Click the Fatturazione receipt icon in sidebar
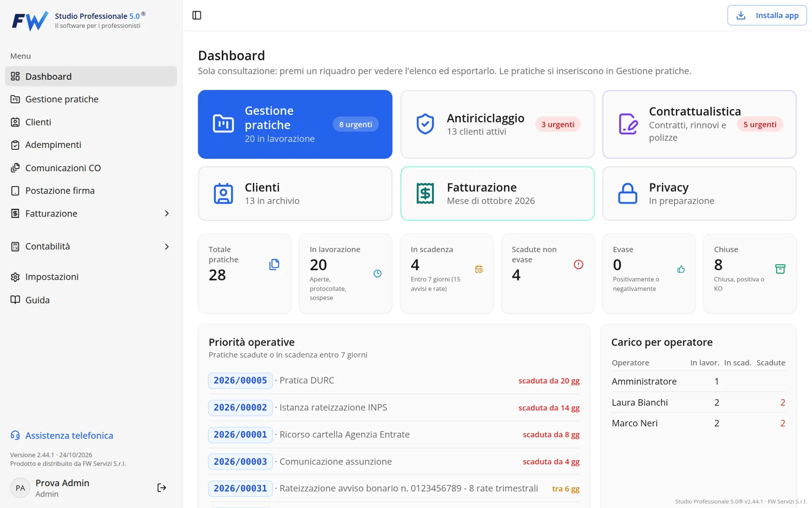This screenshot has width=812, height=508. (x=15, y=213)
